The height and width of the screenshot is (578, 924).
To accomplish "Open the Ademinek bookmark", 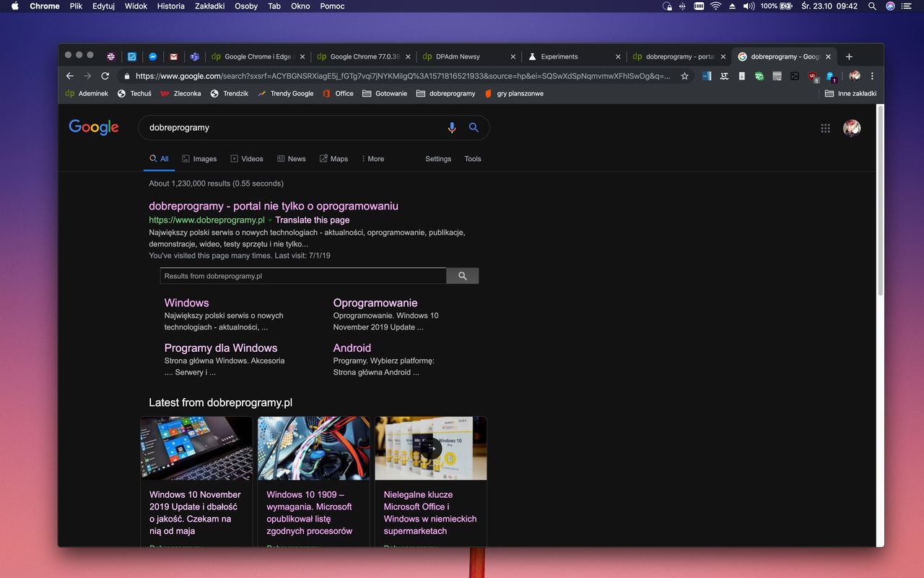I will coord(87,93).
